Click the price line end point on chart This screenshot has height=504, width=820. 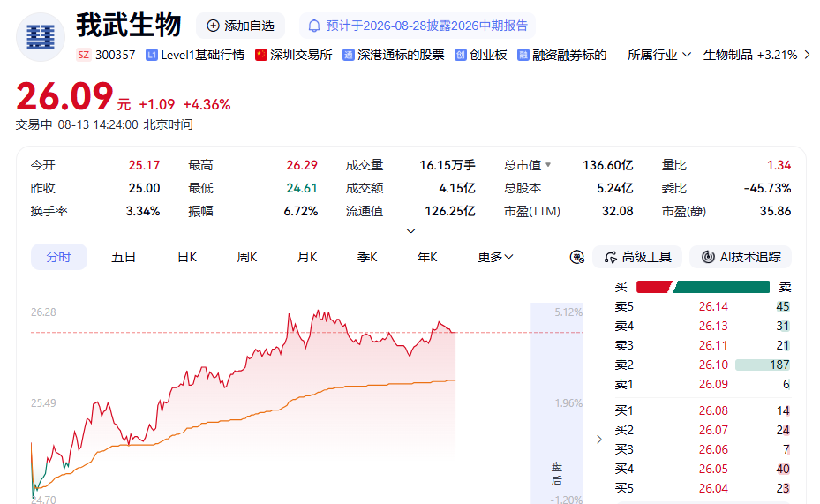[x=455, y=332]
